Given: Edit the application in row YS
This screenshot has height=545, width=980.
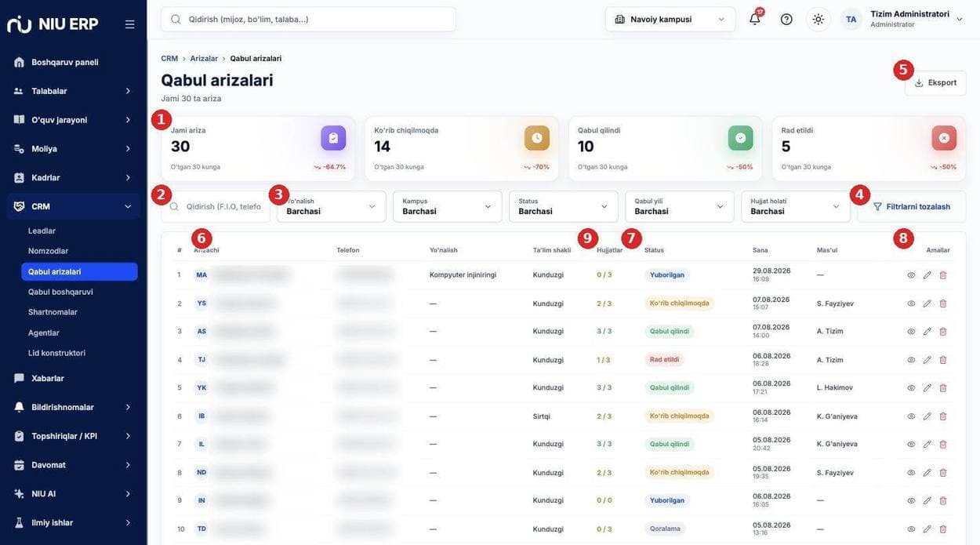Looking at the screenshot, I should click(927, 303).
